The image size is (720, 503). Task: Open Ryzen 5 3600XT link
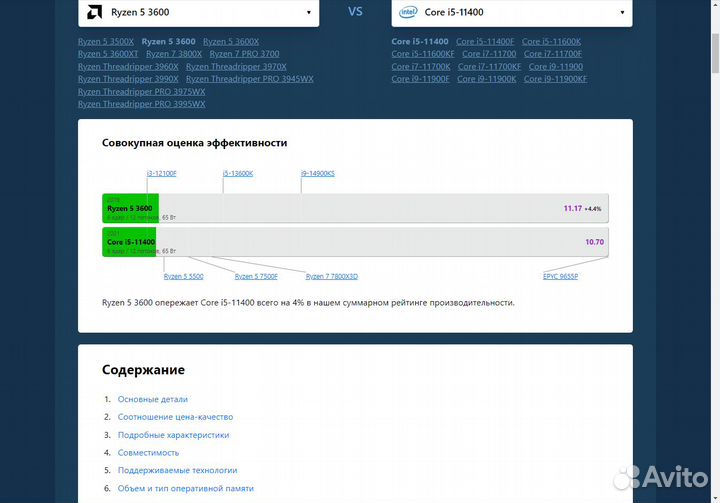click(108, 54)
